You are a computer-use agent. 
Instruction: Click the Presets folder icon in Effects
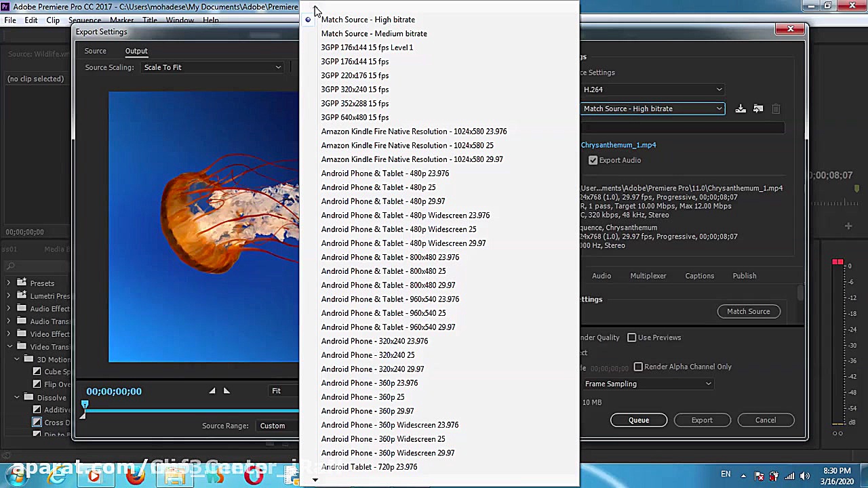click(x=22, y=283)
